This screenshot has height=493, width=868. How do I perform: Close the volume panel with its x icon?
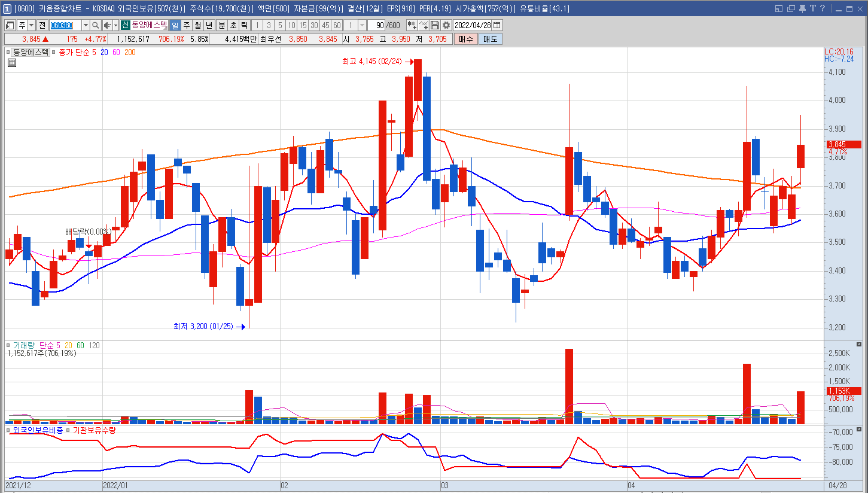pos(860,345)
